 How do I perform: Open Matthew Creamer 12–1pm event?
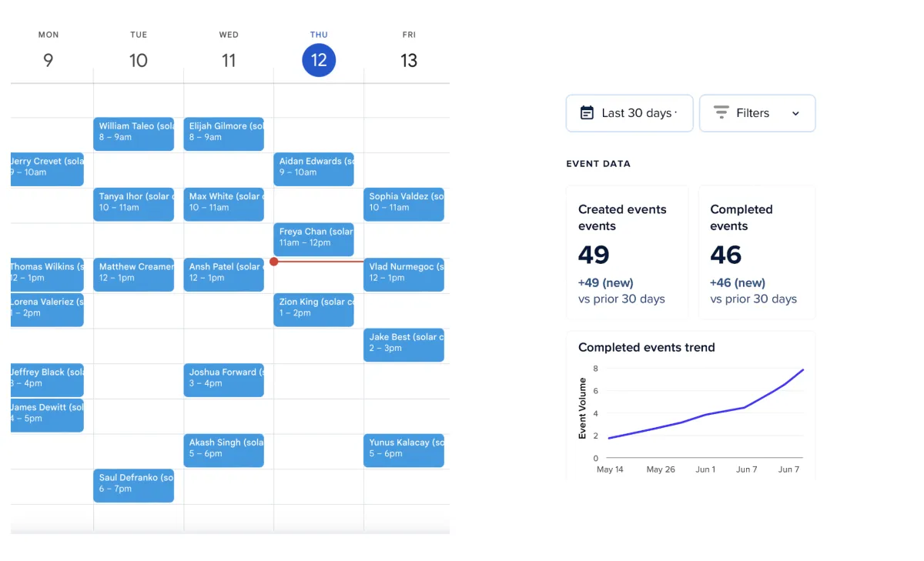134,275
